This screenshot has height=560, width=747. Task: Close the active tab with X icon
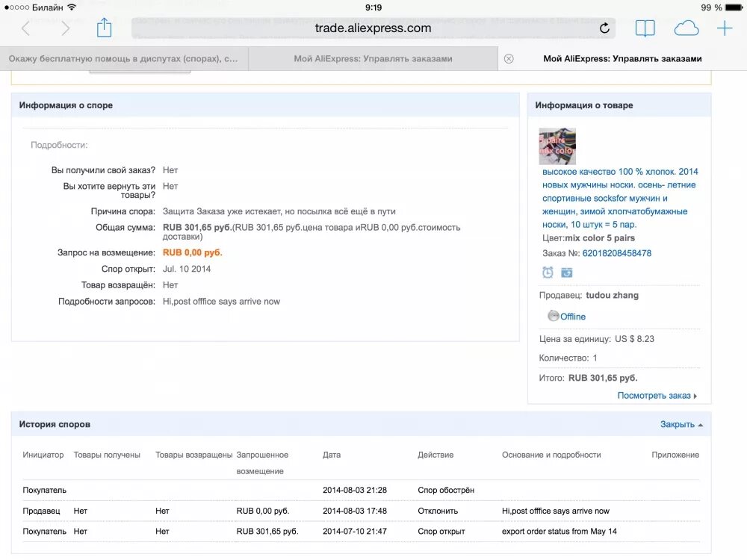(x=509, y=58)
